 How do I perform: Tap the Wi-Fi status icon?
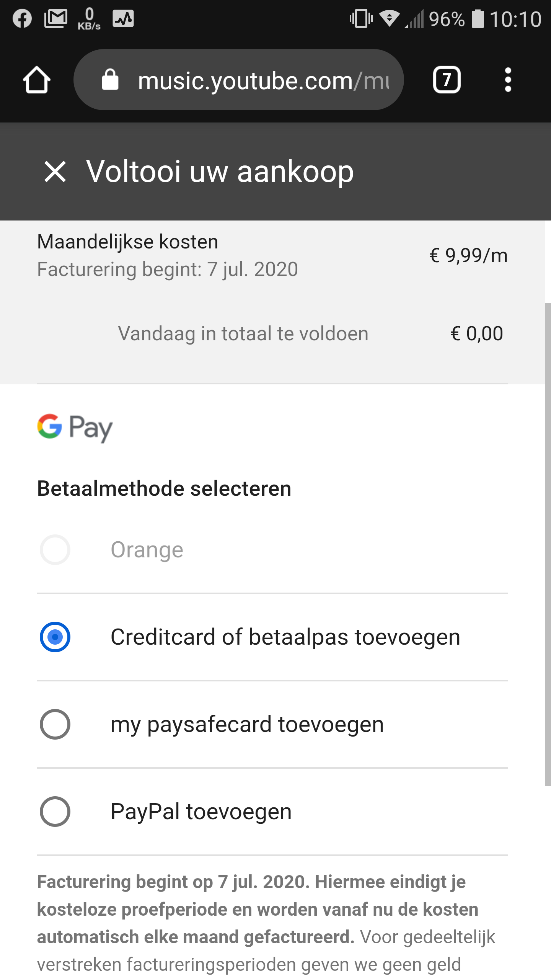(389, 18)
